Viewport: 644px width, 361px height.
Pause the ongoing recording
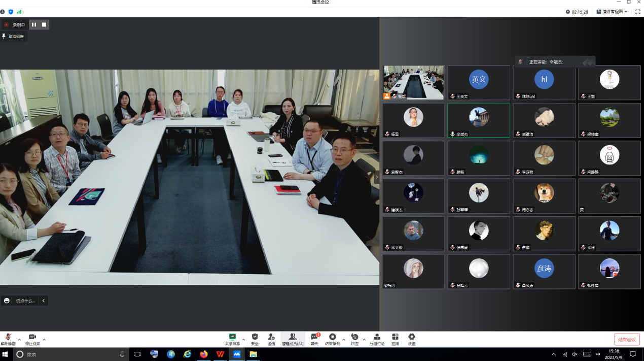click(34, 24)
